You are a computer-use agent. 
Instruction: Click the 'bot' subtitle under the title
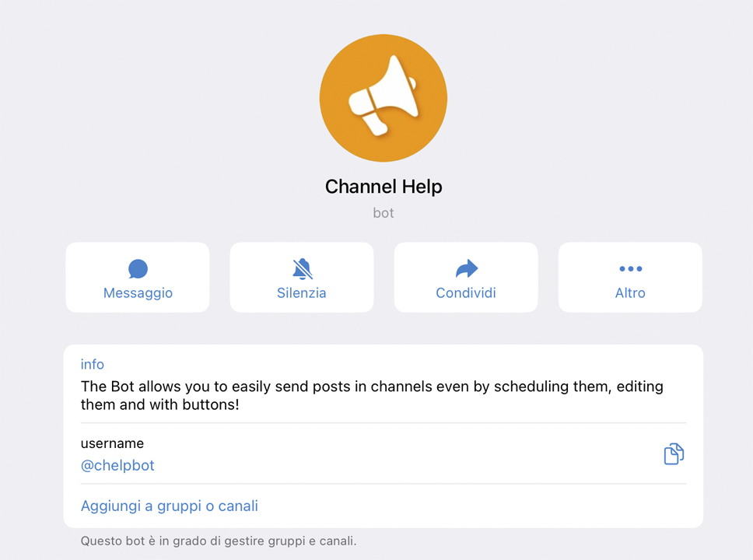[x=384, y=212]
